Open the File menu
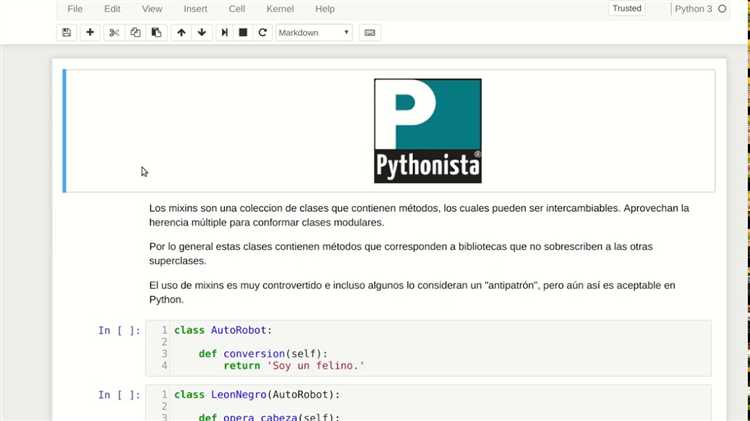Viewport: 750px width, 421px height. pos(75,9)
